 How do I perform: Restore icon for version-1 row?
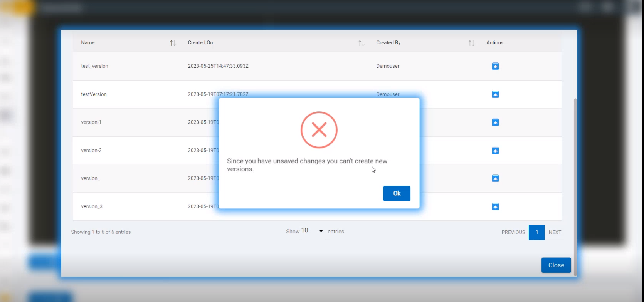coord(495,122)
